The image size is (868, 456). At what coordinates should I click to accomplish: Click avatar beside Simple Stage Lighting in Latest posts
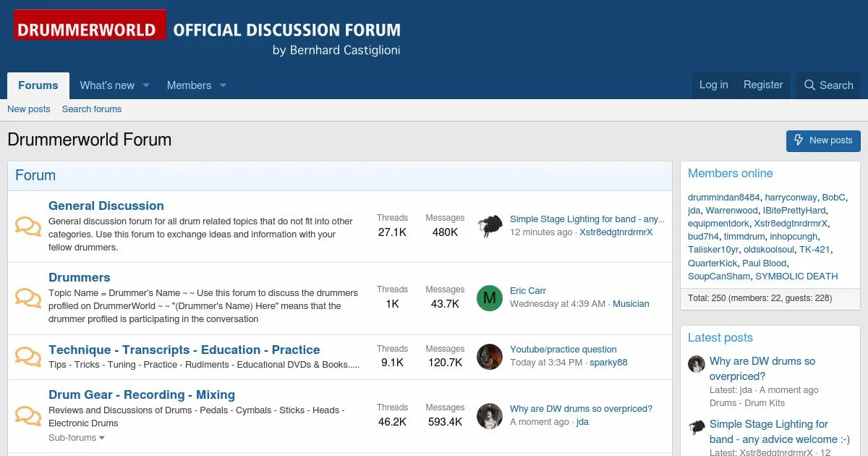coord(697,426)
